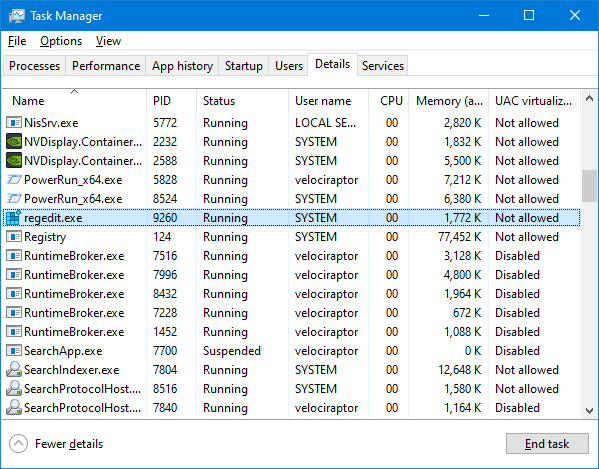Viewport: 599px width, 469px height.
Task: Click the SearchApp.exe process icon
Action: coord(14,351)
